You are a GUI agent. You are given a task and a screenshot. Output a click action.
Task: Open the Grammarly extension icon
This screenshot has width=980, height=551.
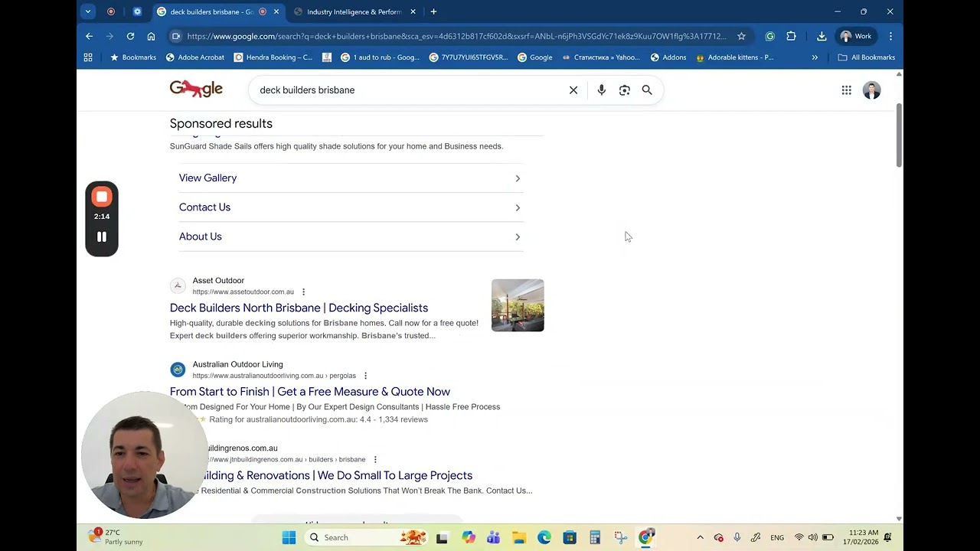coord(770,36)
